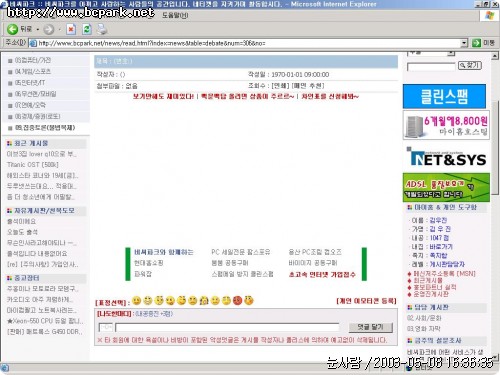The width and height of the screenshot is (500, 375).
Task: Select the second emoticon in the expression row
Action: click(148, 301)
